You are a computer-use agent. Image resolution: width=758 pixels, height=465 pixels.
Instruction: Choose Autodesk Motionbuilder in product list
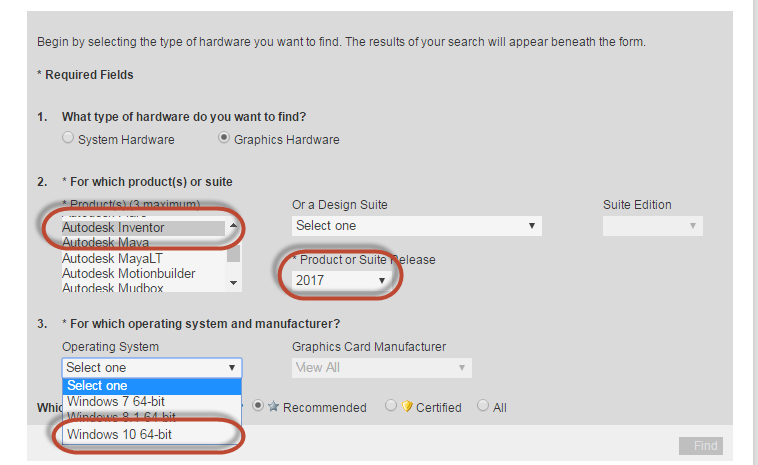coord(143,274)
